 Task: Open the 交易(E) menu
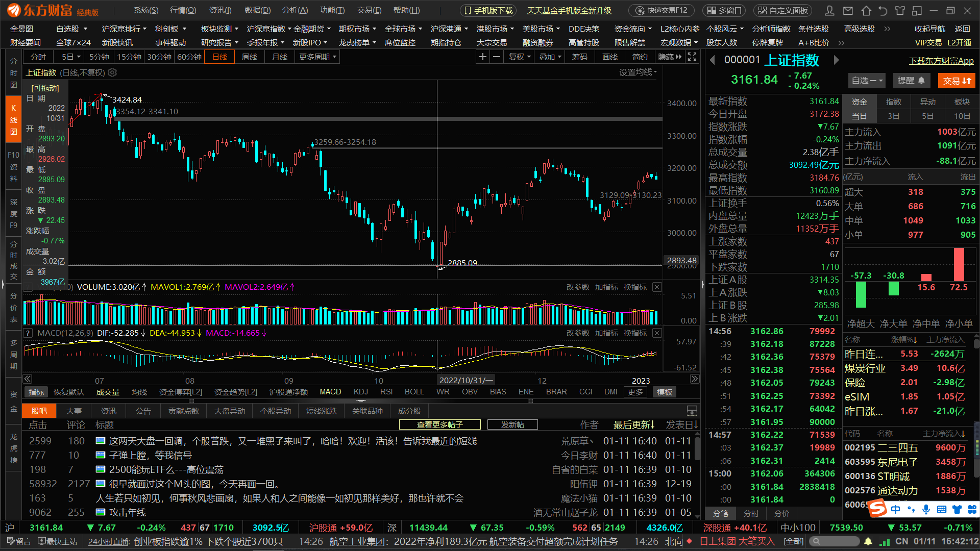[x=369, y=10]
